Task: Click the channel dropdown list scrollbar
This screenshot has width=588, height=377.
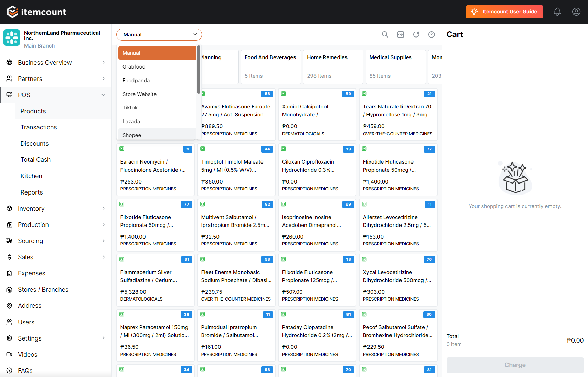Action: pyautogui.click(x=199, y=70)
